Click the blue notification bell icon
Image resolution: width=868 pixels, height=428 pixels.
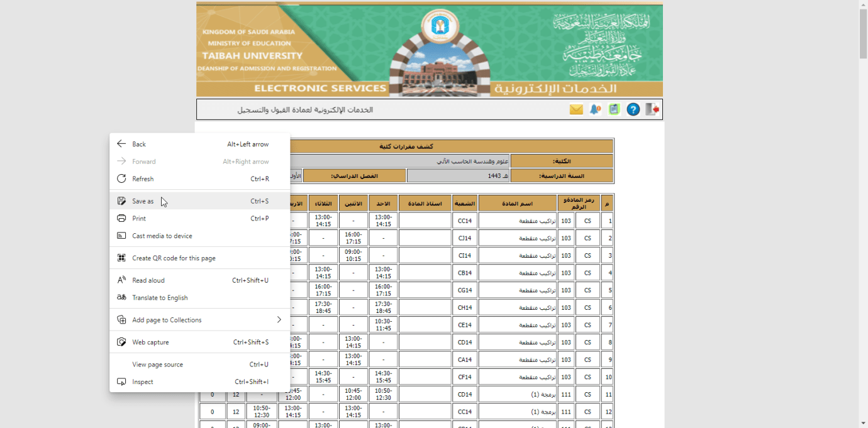tap(595, 109)
